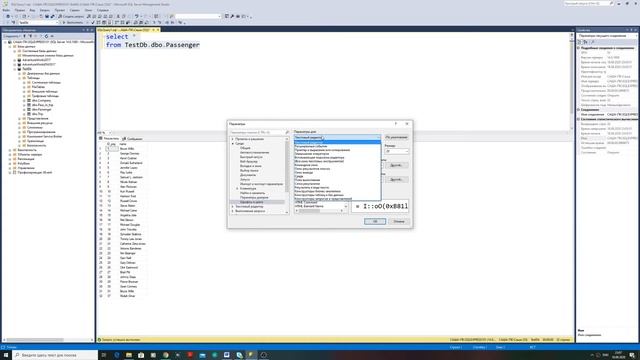Image resolution: width=640 pixels, height=360 pixels.
Task: Collapse the 'Среда' options node
Action: [x=233, y=144]
